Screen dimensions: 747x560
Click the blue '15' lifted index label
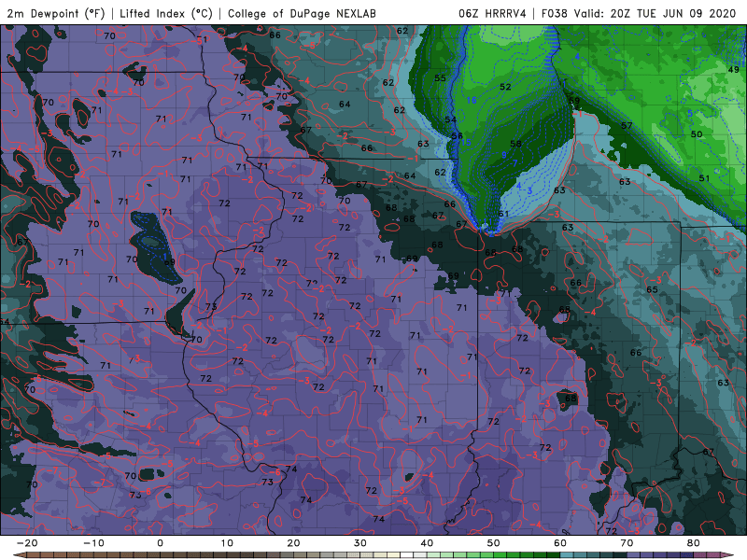466,143
